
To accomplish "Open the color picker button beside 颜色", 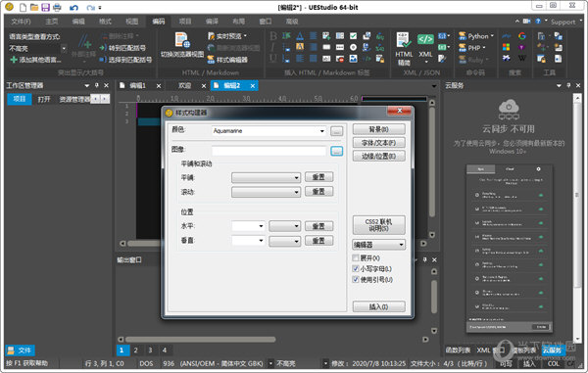I will 337,131.
